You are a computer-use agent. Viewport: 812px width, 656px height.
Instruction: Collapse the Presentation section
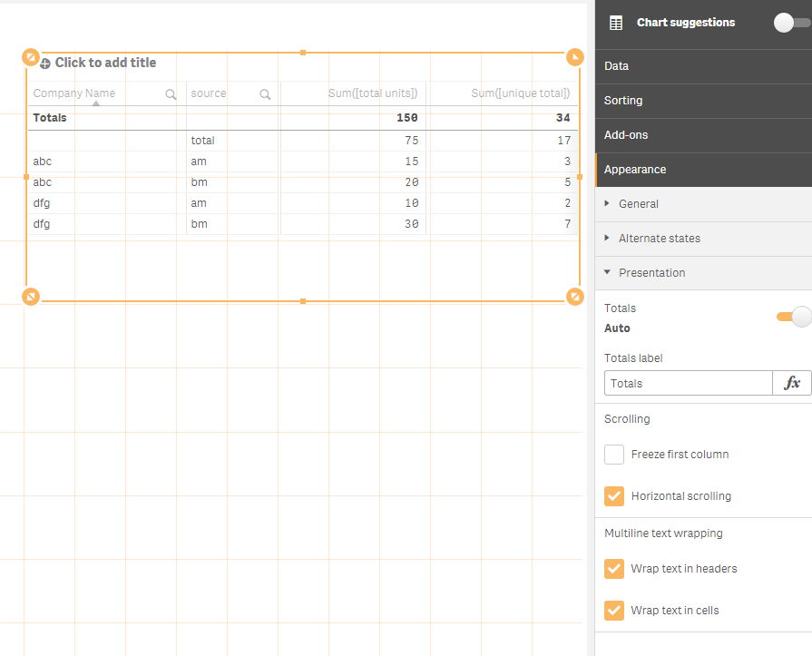pyautogui.click(x=651, y=273)
